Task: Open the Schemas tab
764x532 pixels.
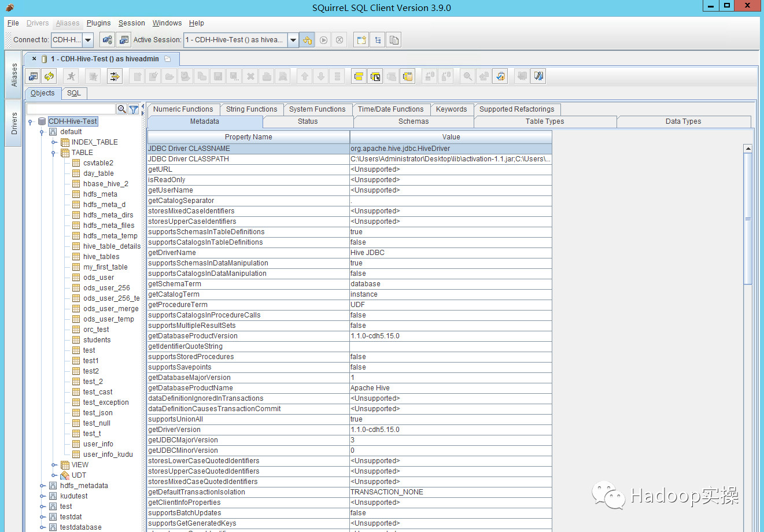Action: click(x=414, y=121)
